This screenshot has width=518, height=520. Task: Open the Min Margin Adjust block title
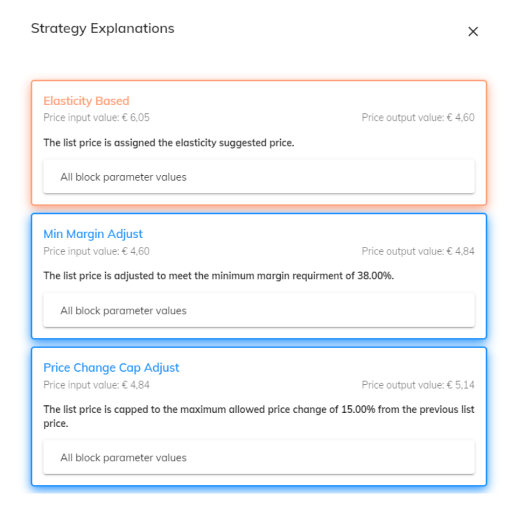[93, 234]
